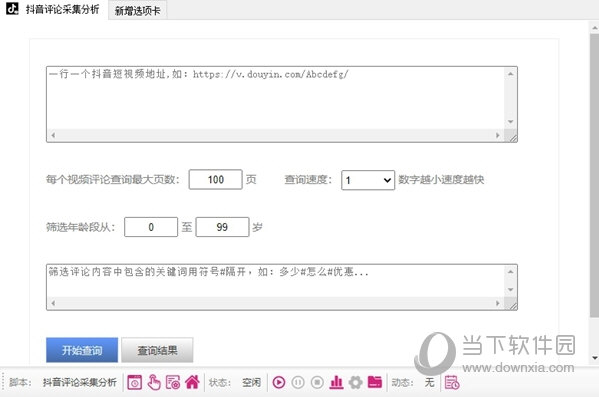Open the 查询速度 dropdown
The width and height of the screenshot is (599, 397).
368,180
